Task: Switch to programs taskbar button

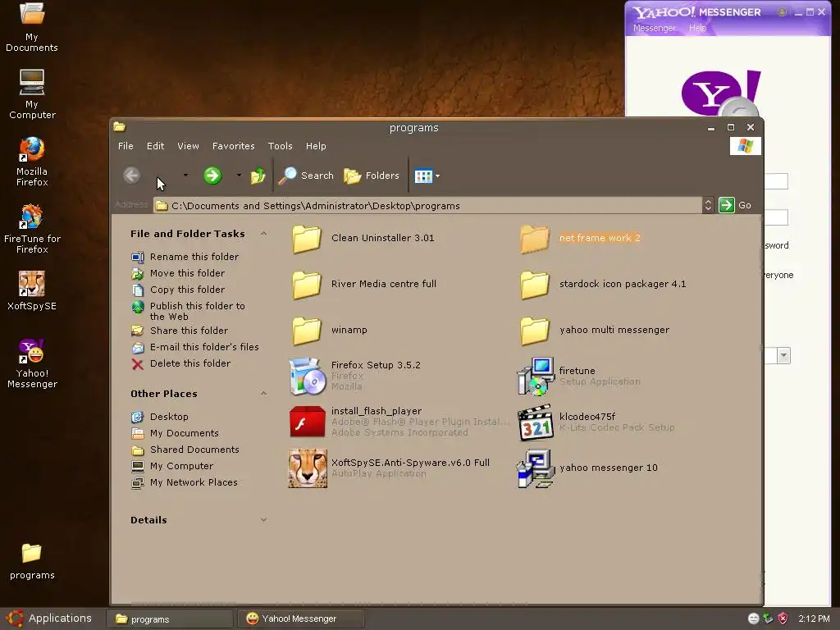Action: pyautogui.click(x=169, y=619)
